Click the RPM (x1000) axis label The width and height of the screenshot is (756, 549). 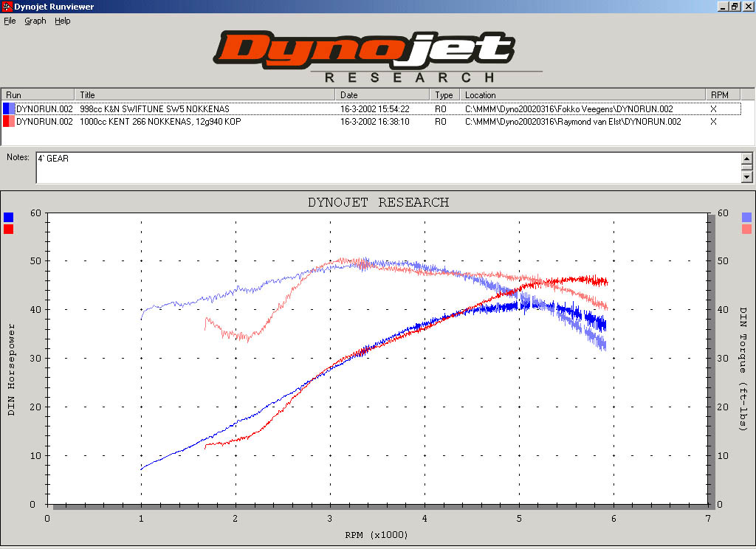point(377,534)
